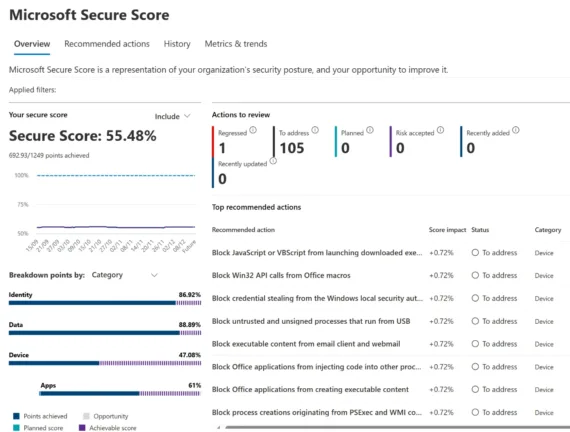Open Block executable content from email client action
Image resolution: width=570 pixels, height=432 pixels.
(306, 344)
